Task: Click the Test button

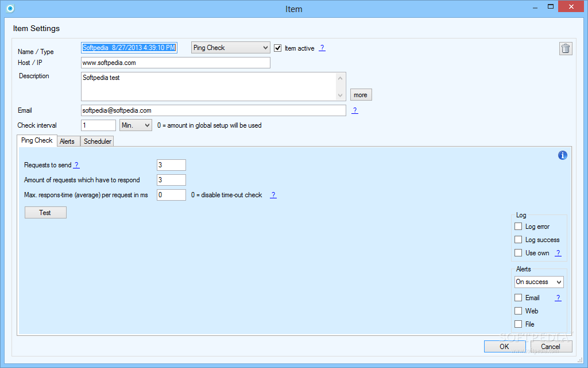Action: click(x=45, y=213)
